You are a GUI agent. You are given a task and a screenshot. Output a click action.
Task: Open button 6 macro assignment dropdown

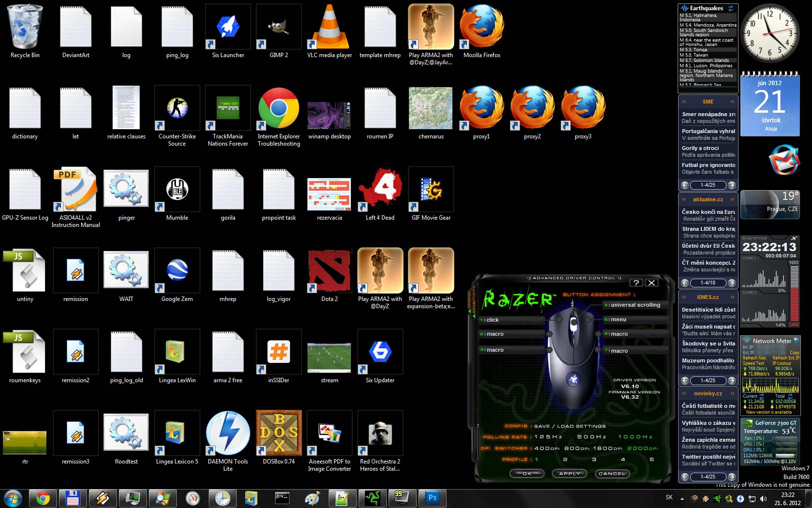tap(635, 334)
